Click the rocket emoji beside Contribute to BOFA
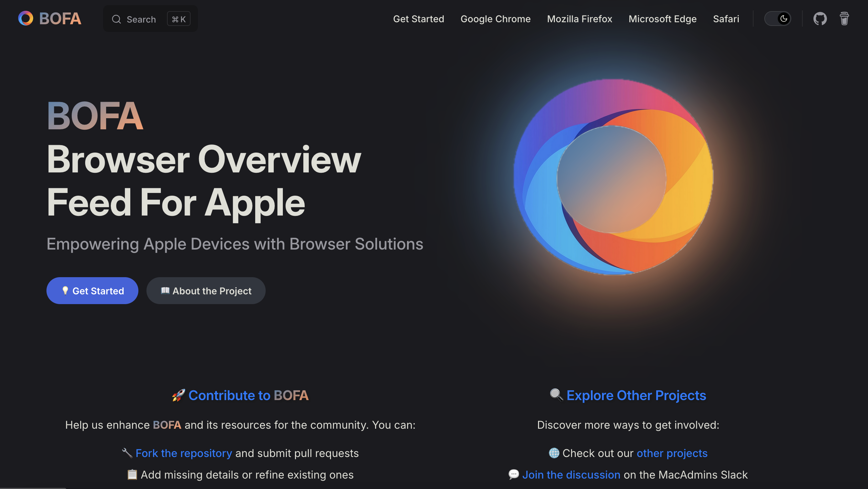This screenshot has height=489, width=868. click(x=178, y=395)
